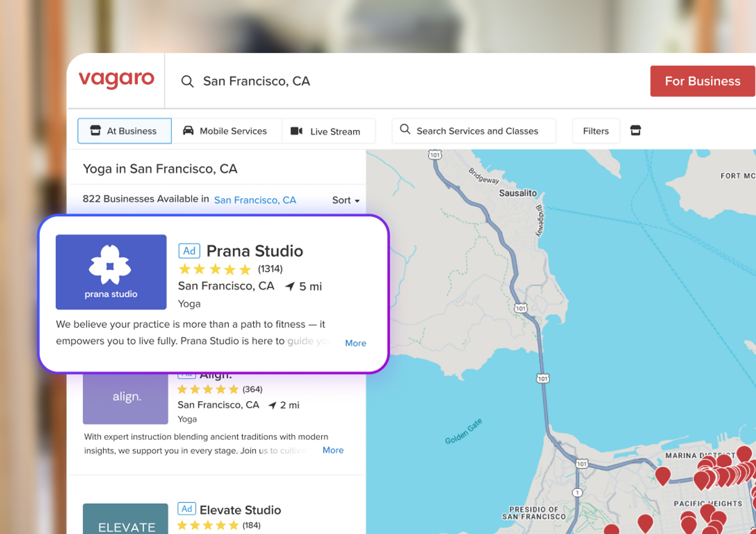
Task: Switch to the Live Stream option
Action: (329, 131)
